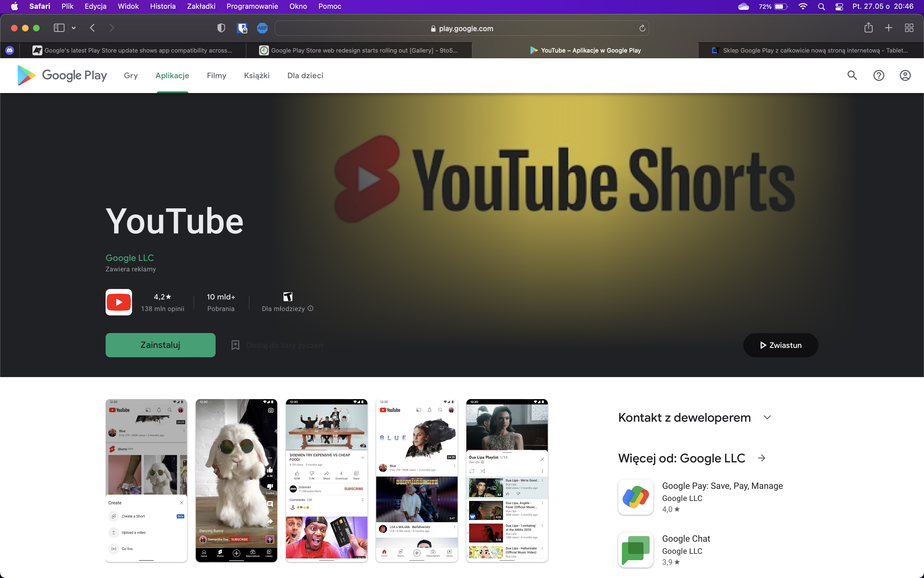Open the account profile icon
The image size is (924, 578).
(x=905, y=75)
